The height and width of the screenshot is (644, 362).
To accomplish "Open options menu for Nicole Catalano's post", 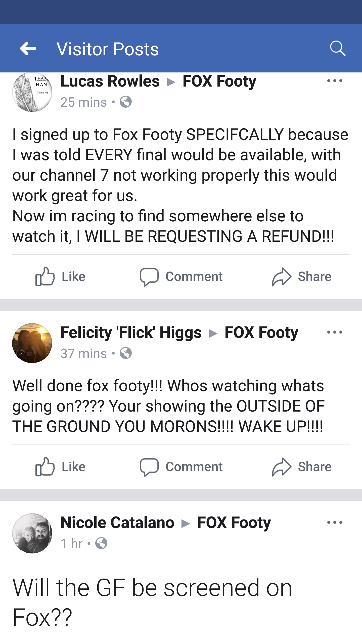I will click(335, 522).
